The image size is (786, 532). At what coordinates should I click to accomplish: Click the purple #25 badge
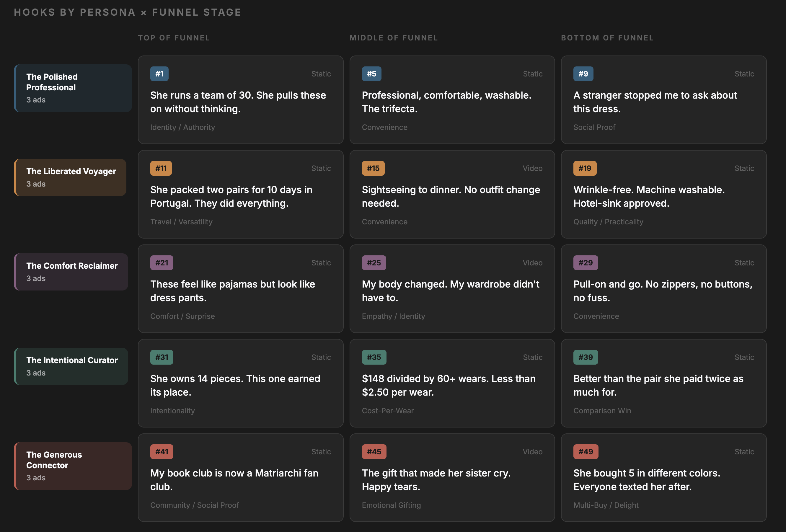tap(374, 263)
